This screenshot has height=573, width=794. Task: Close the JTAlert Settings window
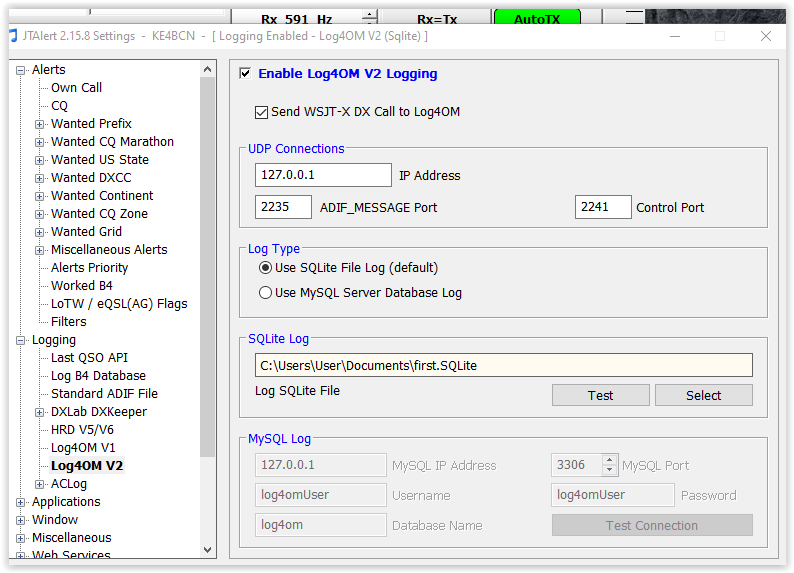[766, 36]
